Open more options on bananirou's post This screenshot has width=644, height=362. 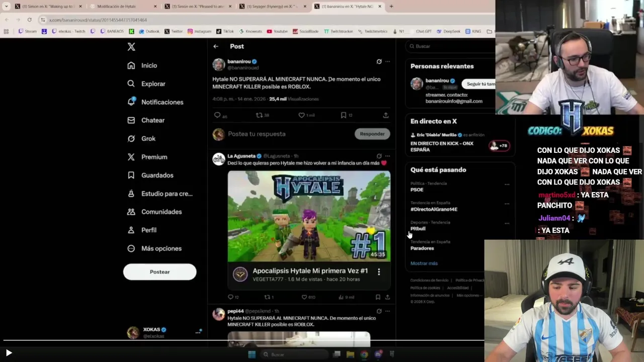387,61
